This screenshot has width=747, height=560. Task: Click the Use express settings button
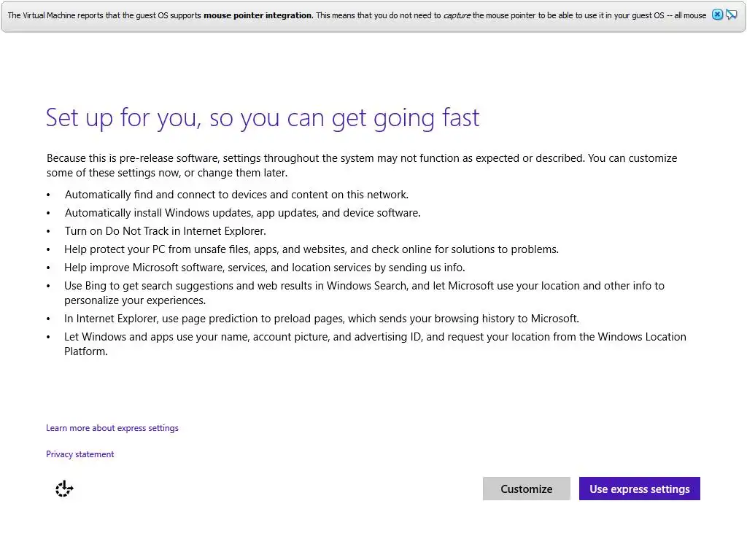(639, 489)
